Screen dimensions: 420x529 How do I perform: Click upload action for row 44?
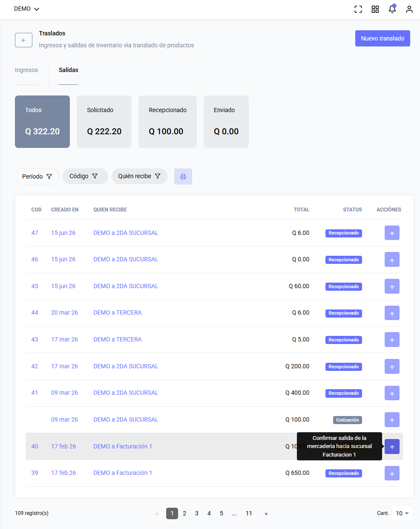click(x=392, y=313)
